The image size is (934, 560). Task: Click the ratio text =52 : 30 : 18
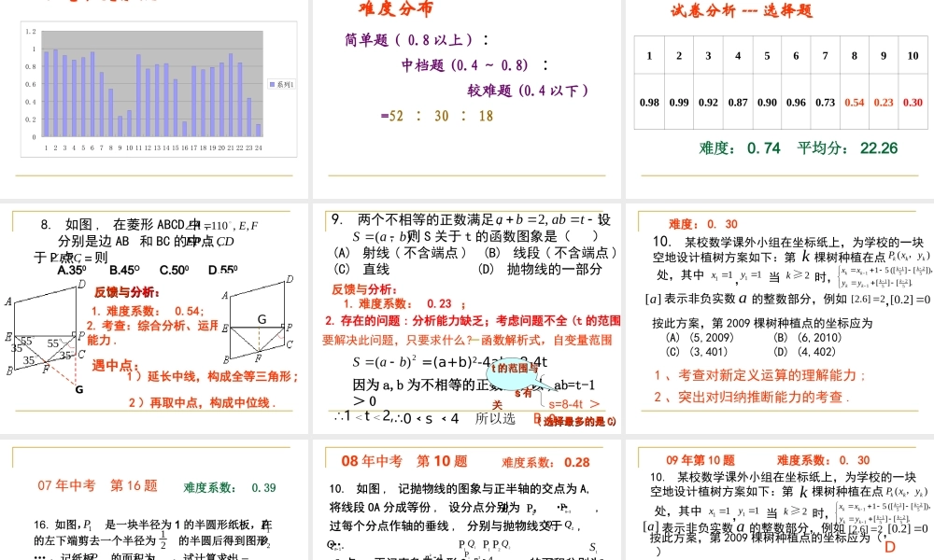point(436,116)
